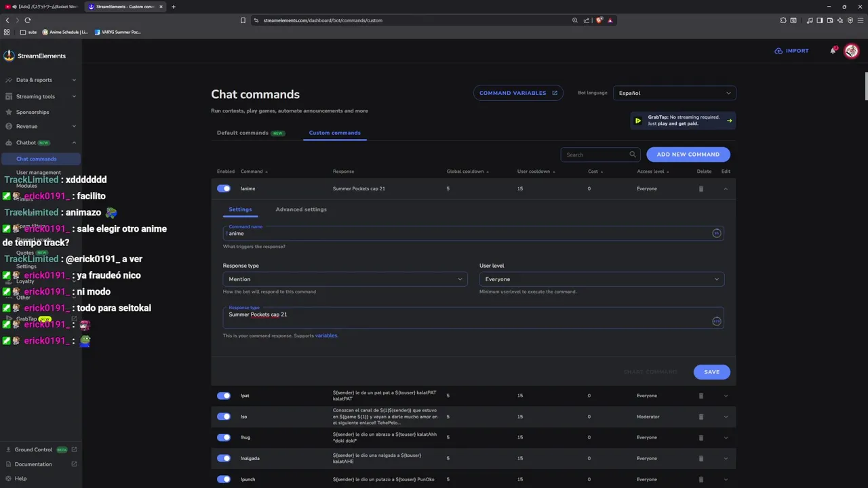Click the StreamElements logo
The height and width of the screenshot is (488, 868).
pos(35,56)
